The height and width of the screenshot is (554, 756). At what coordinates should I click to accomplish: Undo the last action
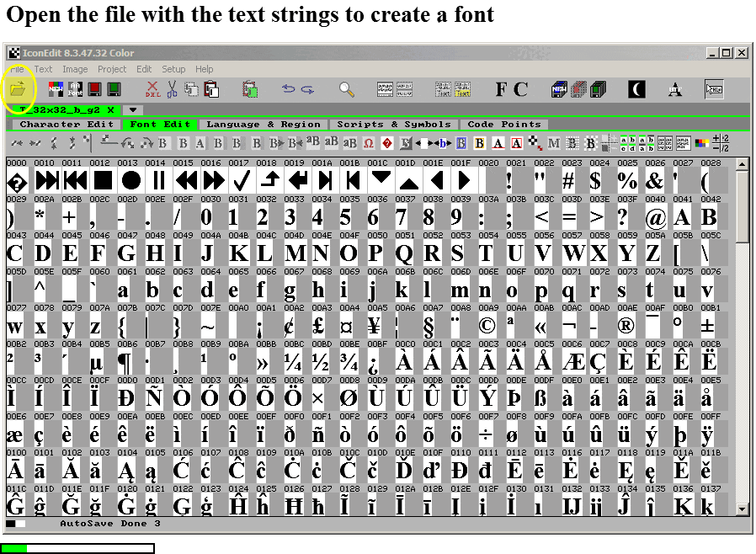tap(288, 89)
